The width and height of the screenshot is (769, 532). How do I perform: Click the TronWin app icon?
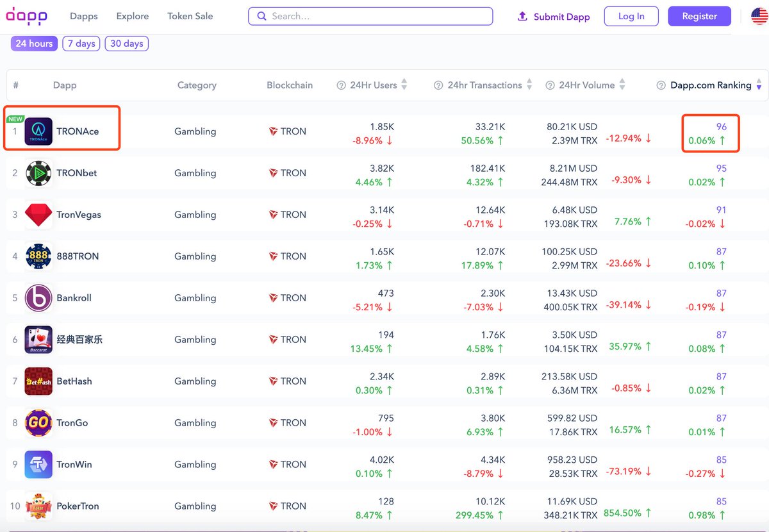tap(38, 465)
